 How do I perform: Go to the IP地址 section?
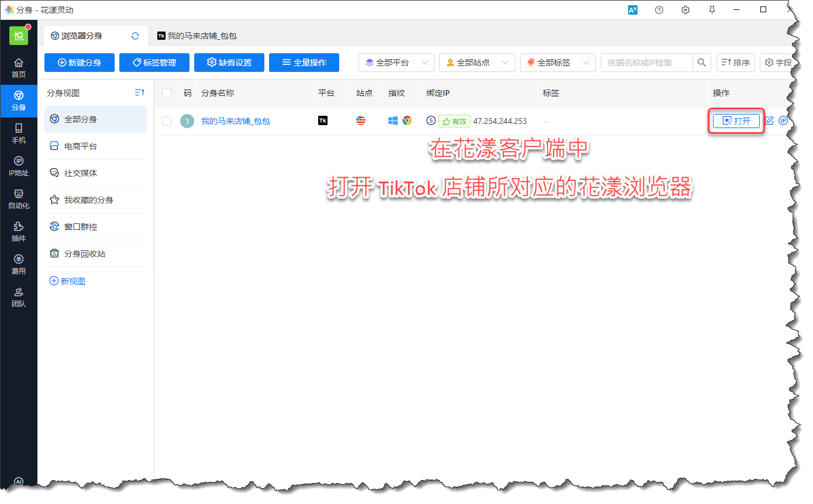coord(19,166)
